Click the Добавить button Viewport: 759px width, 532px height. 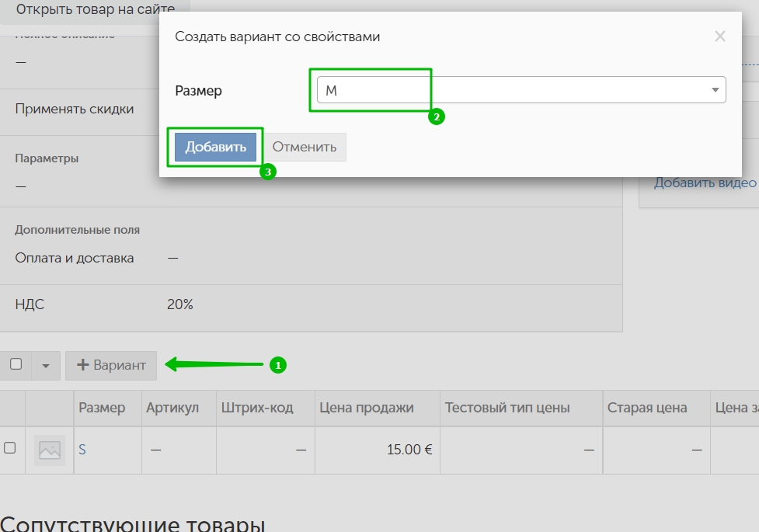point(215,147)
